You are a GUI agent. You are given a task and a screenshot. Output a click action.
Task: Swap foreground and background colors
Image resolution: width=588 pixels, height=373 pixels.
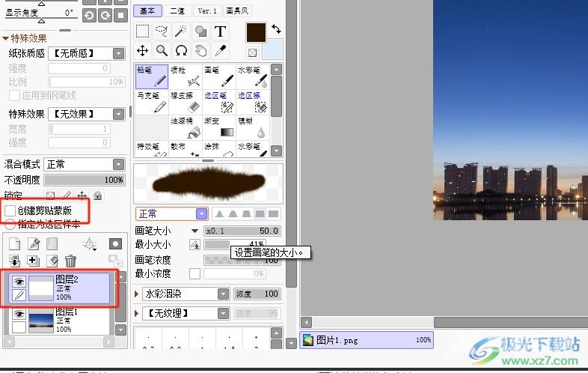tap(276, 28)
